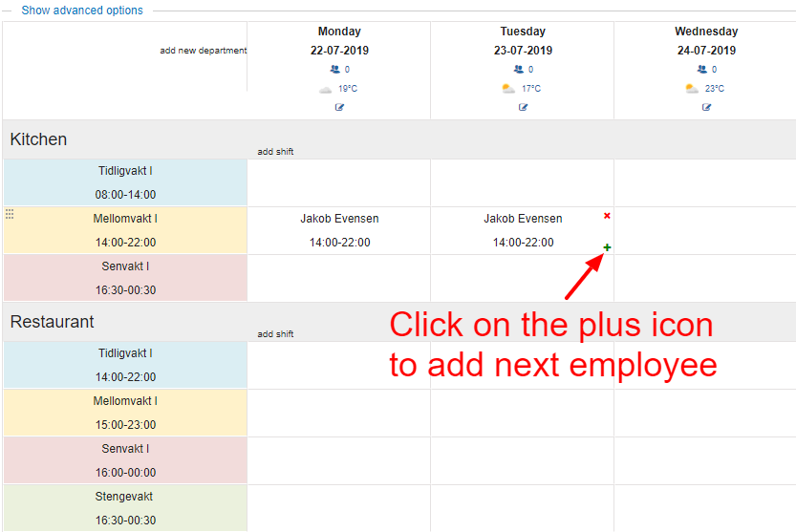Click the green plus icon to add employee
This screenshot has width=796, height=532.
coord(607,248)
